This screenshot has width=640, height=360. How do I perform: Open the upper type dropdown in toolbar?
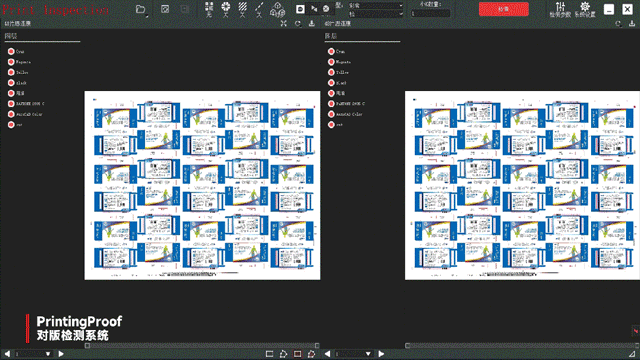pyautogui.click(x=376, y=5)
